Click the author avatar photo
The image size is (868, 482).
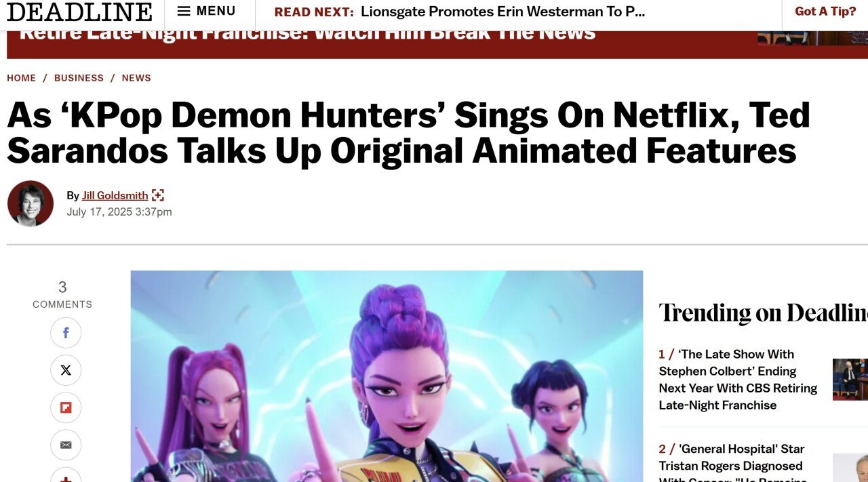tap(31, 203)
